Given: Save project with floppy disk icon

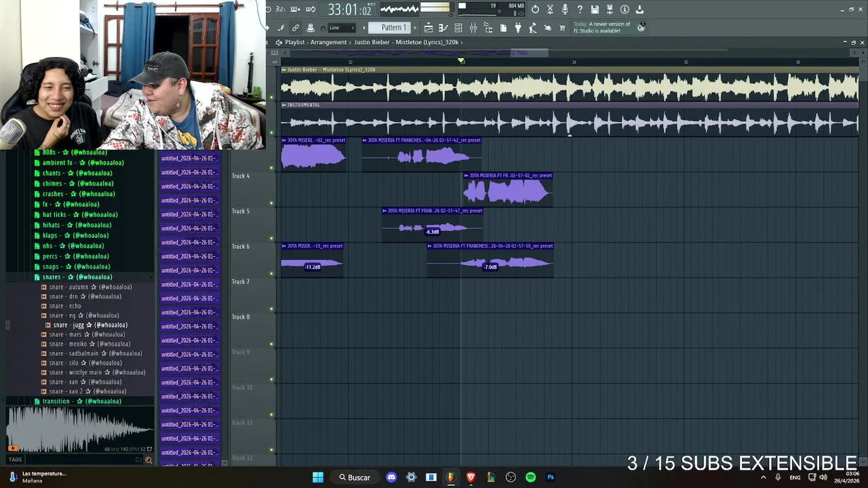Looking at the screenshot, I should (595, 9).
